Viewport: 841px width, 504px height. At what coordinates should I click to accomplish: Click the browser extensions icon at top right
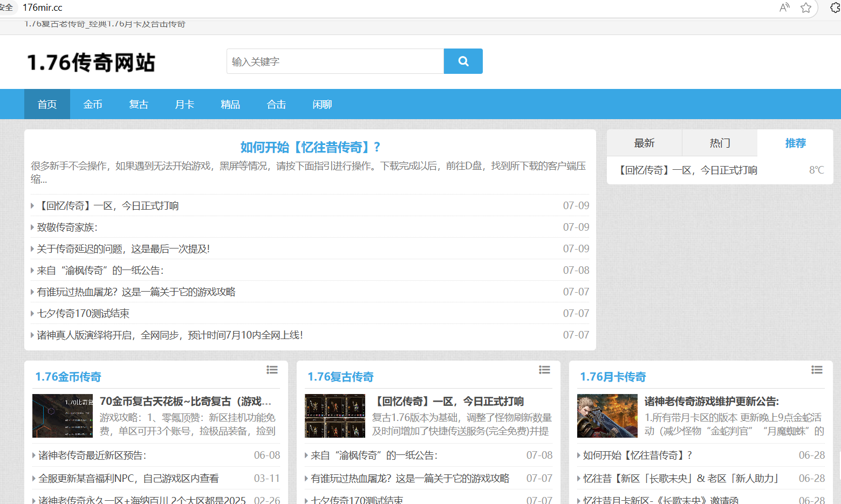835,8
